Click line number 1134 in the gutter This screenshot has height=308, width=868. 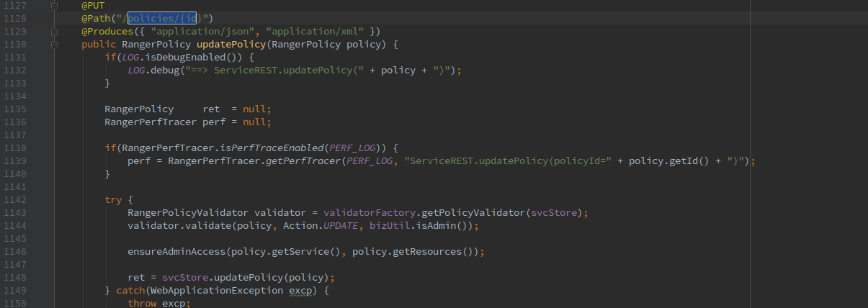point(15,96)
